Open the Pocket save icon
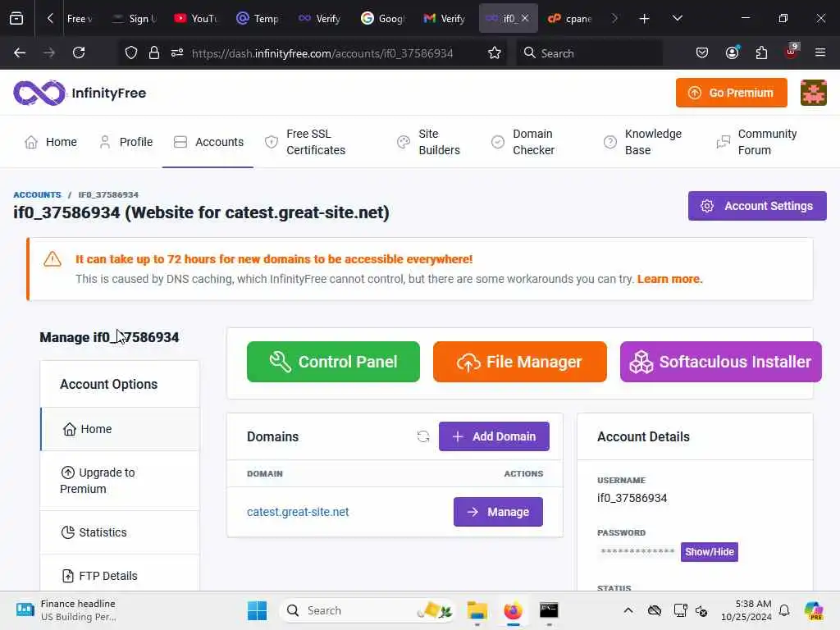This screenshot has height=630, width=840. (x=702, y=52)
